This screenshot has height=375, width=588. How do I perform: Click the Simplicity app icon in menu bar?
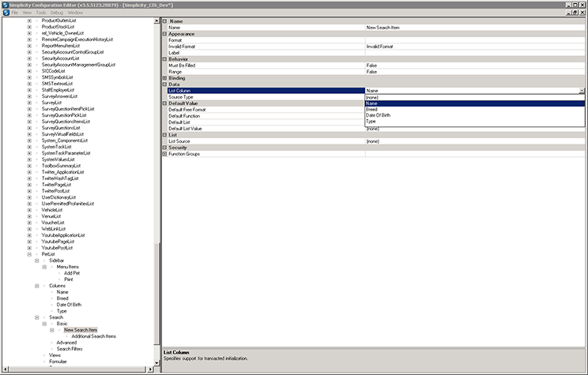click(6, 13)
